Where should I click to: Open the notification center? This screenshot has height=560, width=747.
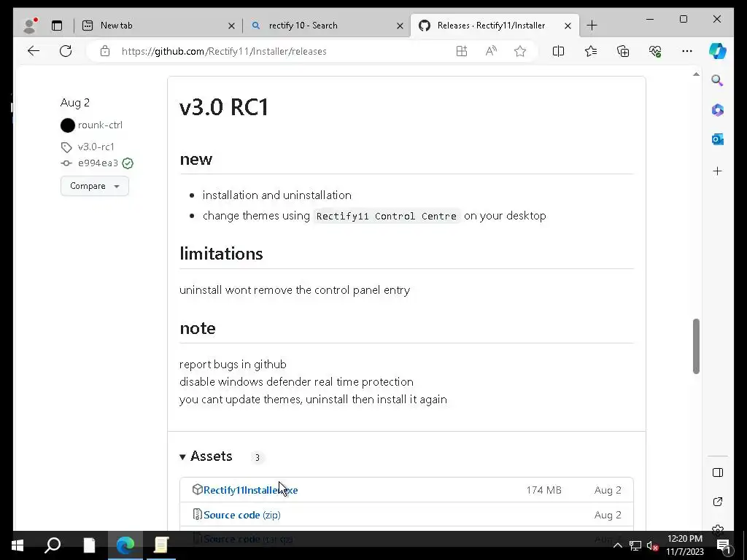pos(723,545)
